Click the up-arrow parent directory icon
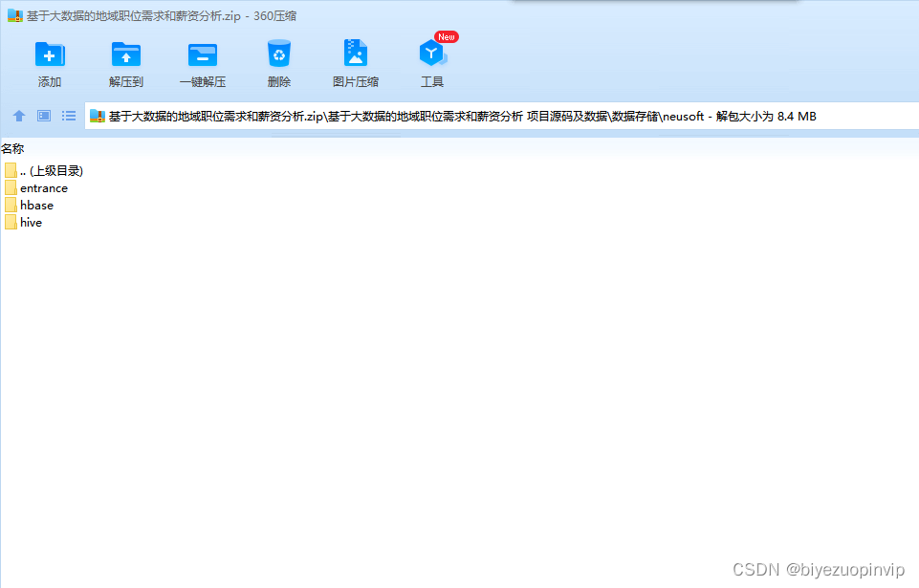 pyautogui.click(x=18, y=115)
